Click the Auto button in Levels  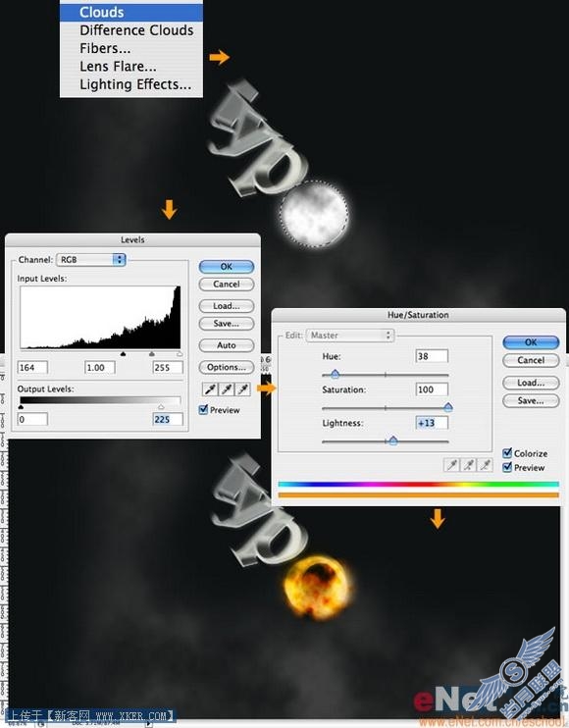tap(227, 345)
